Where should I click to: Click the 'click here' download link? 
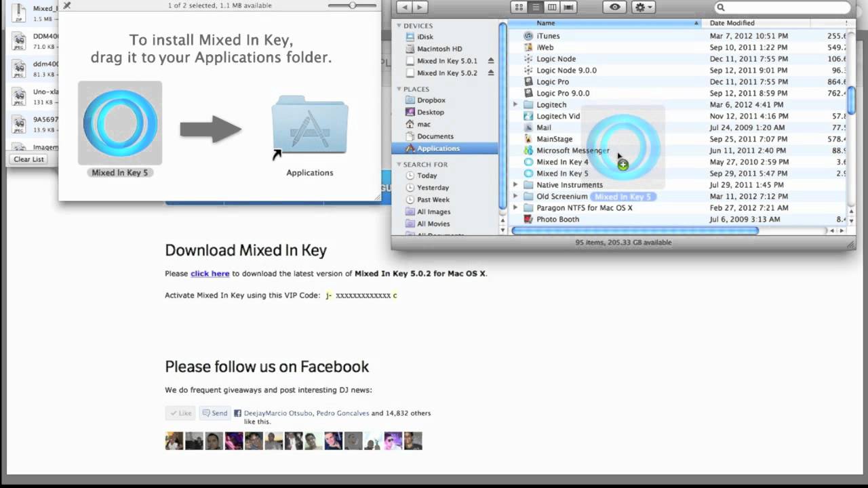210,274
